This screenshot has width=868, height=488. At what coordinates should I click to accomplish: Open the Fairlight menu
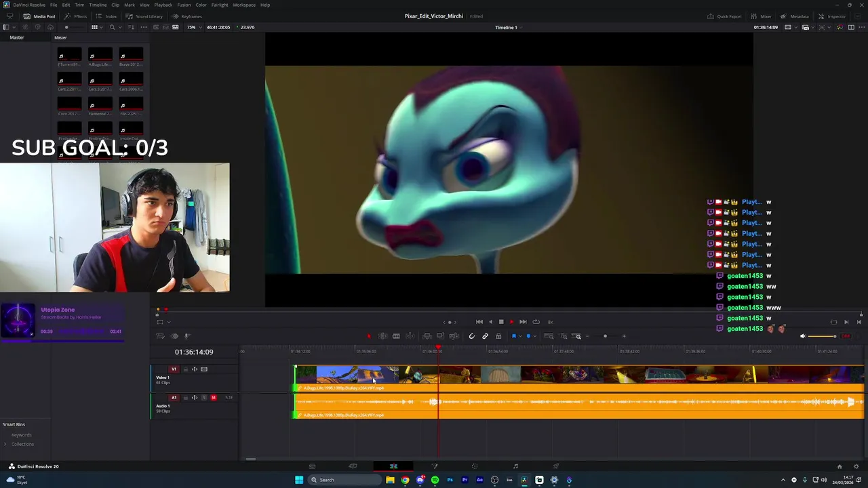click(220, 5)
